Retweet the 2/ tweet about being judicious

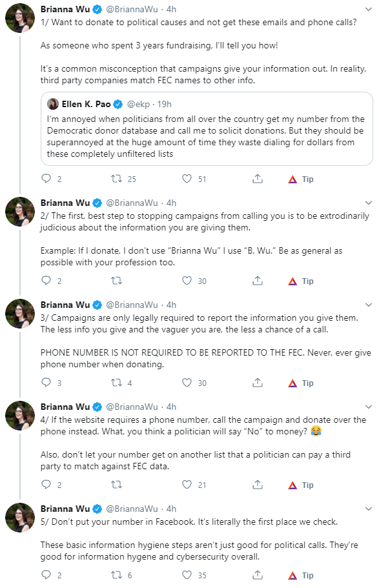(117, 281)
